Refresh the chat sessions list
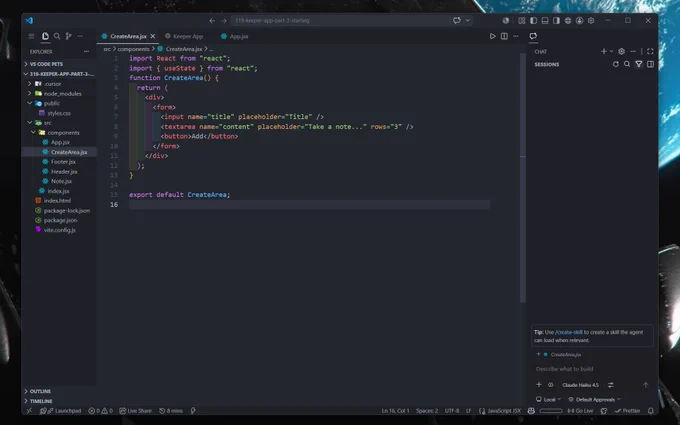This screenshot has width=680, height=425. [x=615, y=64]
